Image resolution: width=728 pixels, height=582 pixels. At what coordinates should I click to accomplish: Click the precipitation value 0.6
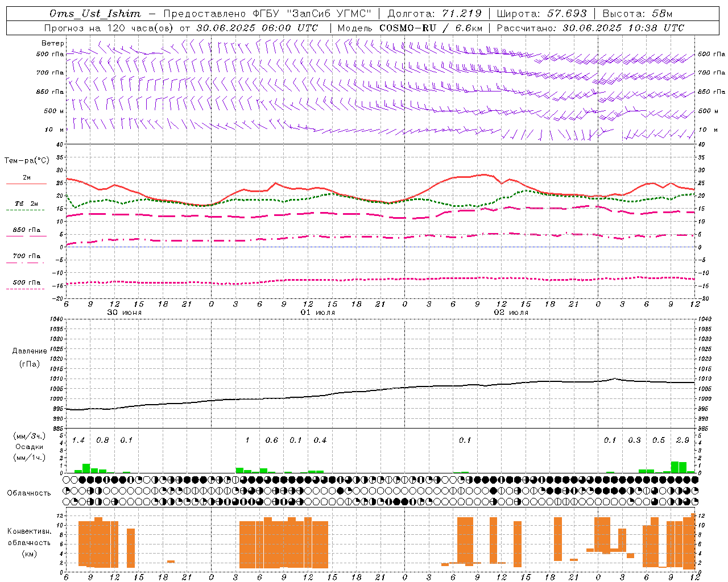(x=272, y=440)
